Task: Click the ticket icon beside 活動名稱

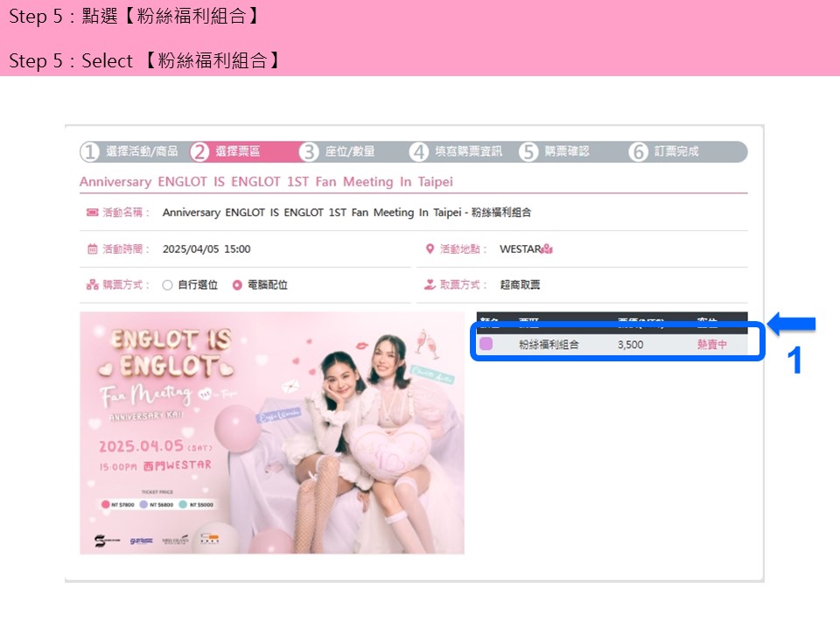Action: click(93, 213)
